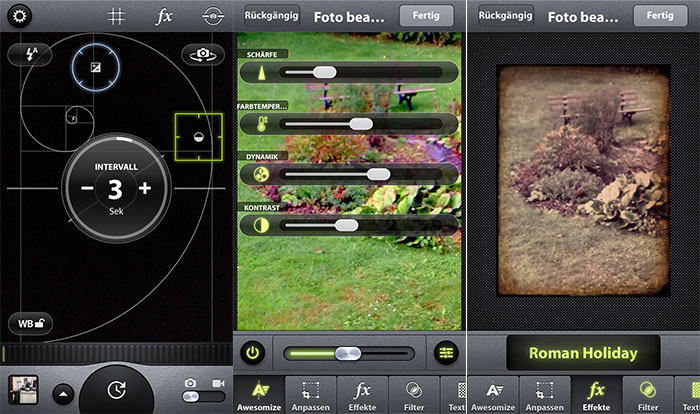Viewport: 700px width, 414px height.
Task: Tap the green focus square reticle
Action: point(199,137)
